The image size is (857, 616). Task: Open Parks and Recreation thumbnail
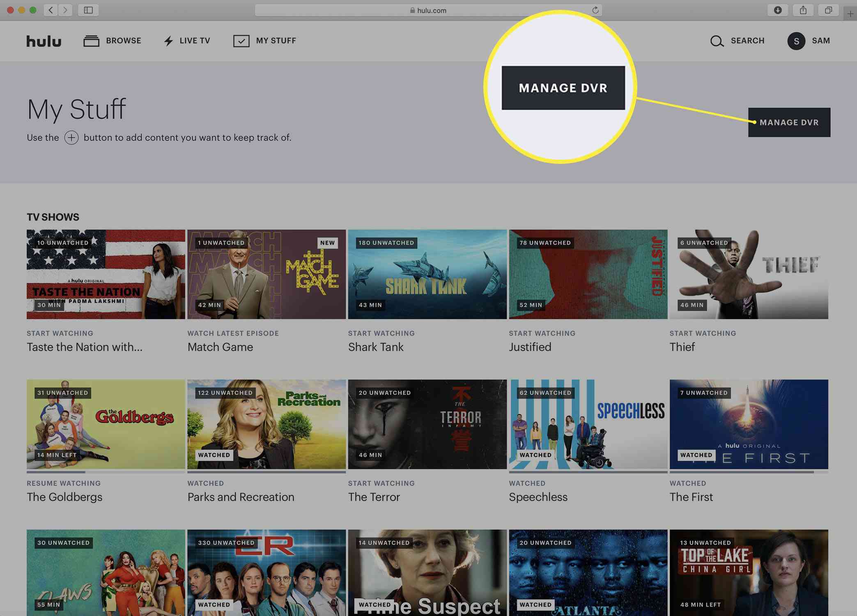pyautogui.click(x=267, y=424)
